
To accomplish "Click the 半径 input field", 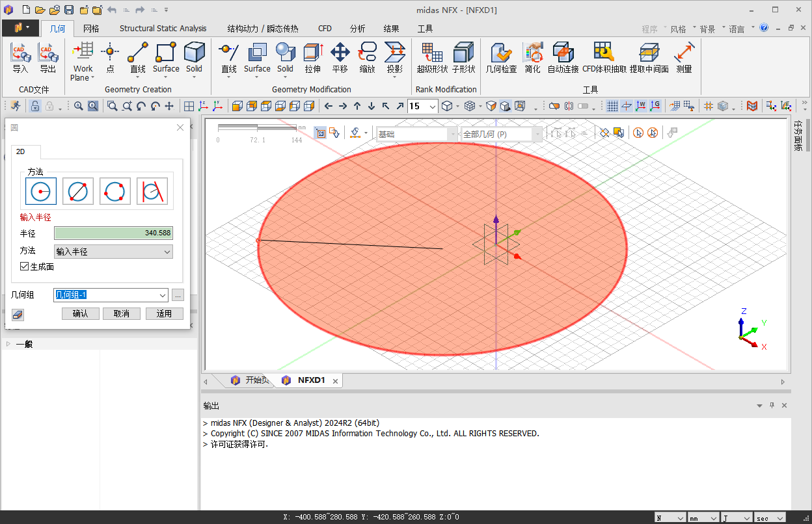I will 113,233.
